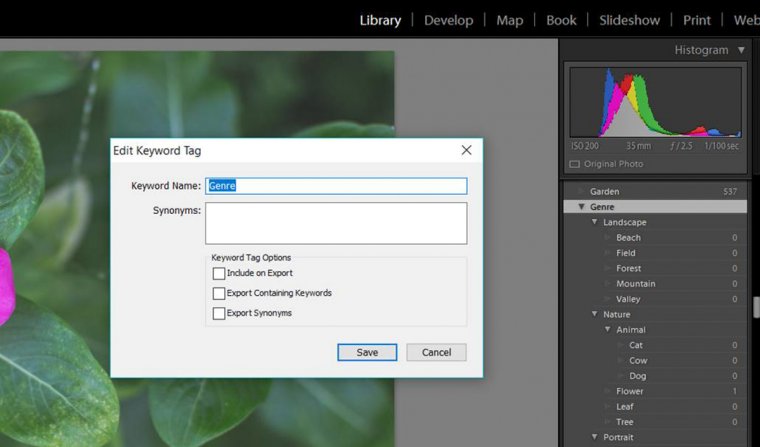The height and width of the screenshot is (447, 760).
Task: Select the Cow keyword
Action: click(x=638, y=361)
